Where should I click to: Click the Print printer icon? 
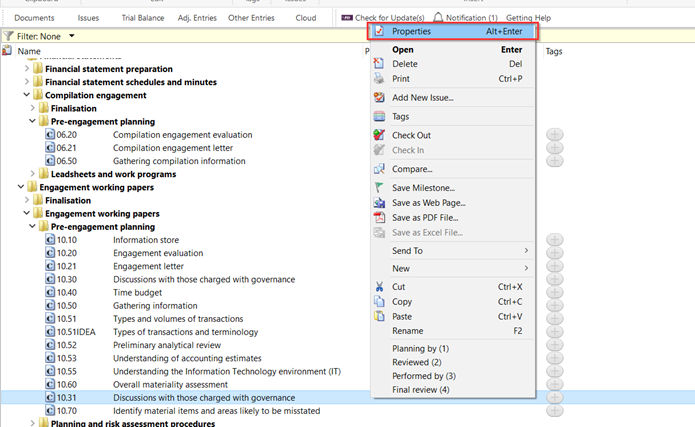pos(378,78)
